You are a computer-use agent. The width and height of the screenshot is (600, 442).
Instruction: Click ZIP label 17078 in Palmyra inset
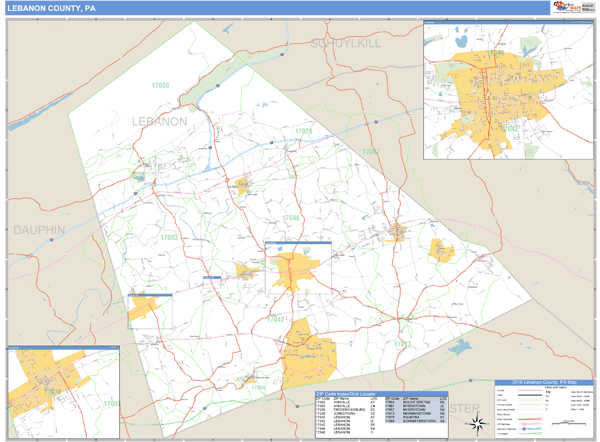[x=52, y=392]
